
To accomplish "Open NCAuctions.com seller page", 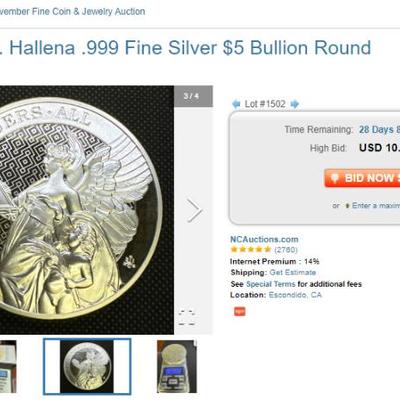I will (264, 239).
